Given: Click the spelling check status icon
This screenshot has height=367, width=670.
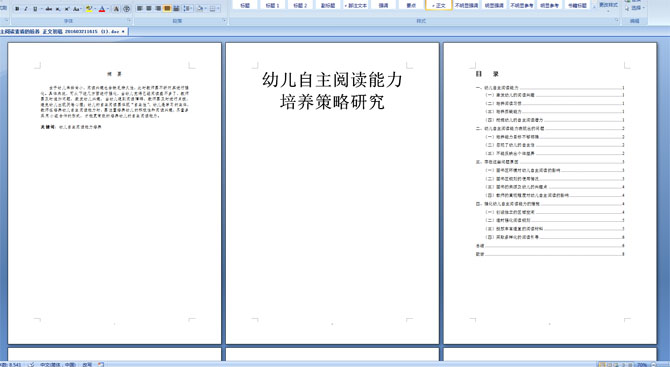Looking at the screenshot, I should pyautogui.click(x=31, y=364).
